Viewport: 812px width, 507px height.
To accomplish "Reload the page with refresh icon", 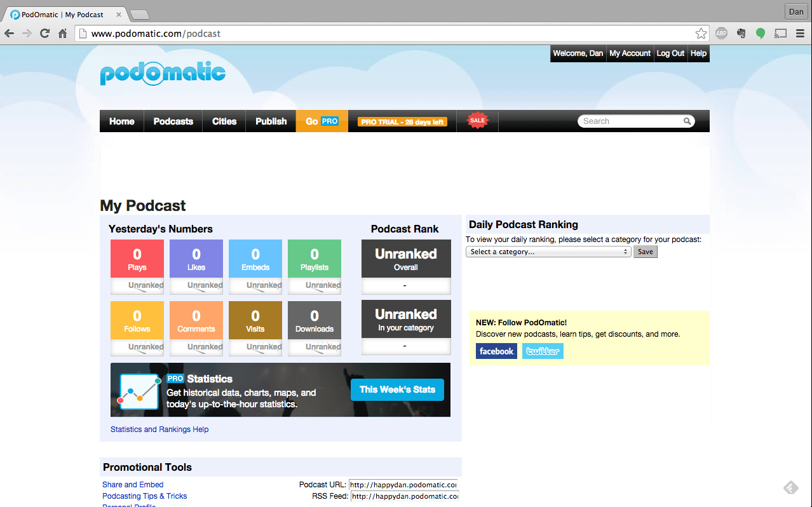I will 44,34.
